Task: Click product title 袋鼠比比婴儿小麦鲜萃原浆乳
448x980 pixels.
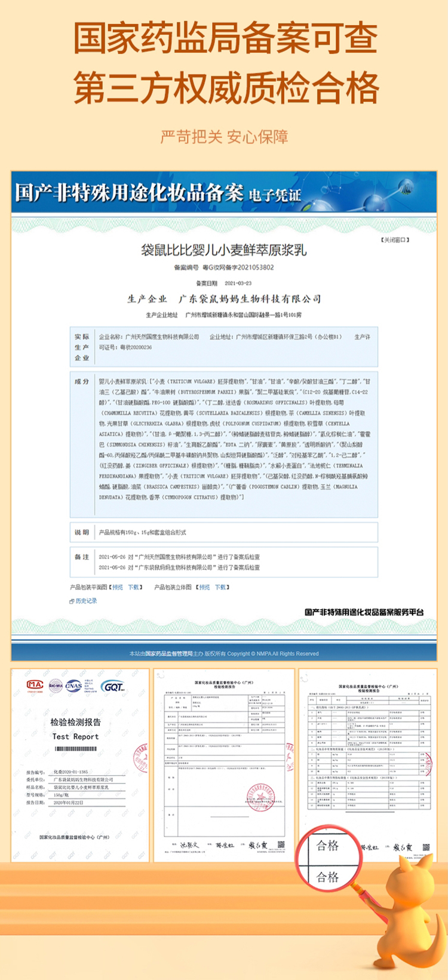Action: point(224,250)
